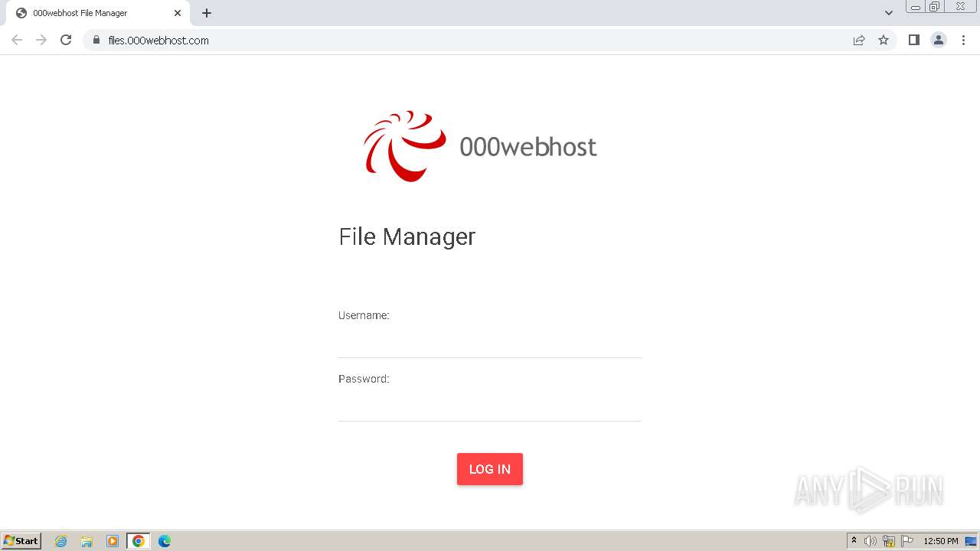Open the Action Center flag icon

click(907, 541)
